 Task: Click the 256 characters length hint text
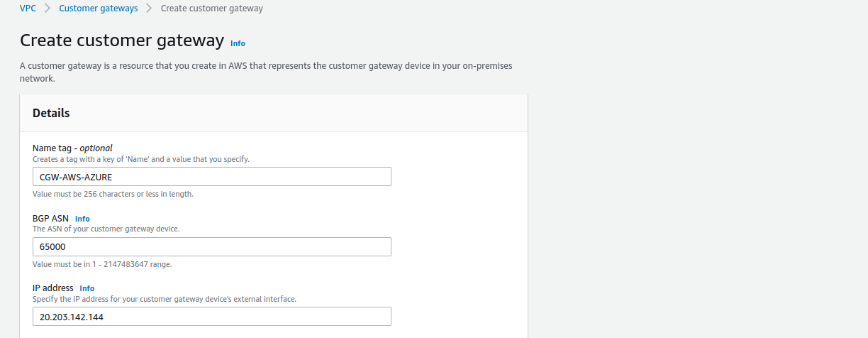click(113, 194)
